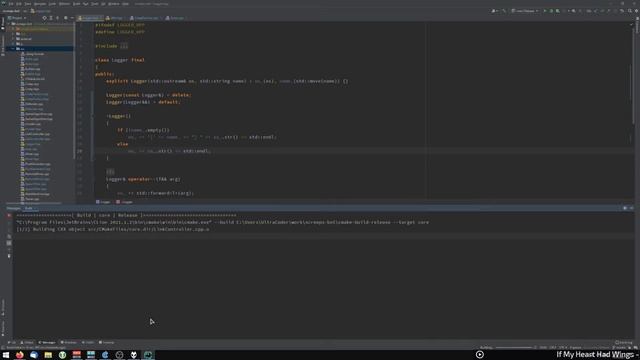Select the Build tab in Messages panel
The image size is (640, 360).
29,208
